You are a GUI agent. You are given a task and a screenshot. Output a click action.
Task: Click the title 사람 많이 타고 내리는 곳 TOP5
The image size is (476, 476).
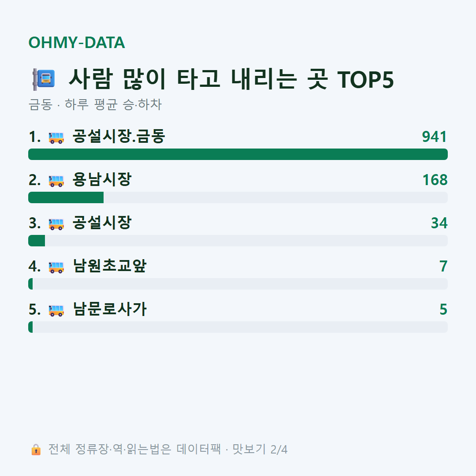tap(231, 79)
